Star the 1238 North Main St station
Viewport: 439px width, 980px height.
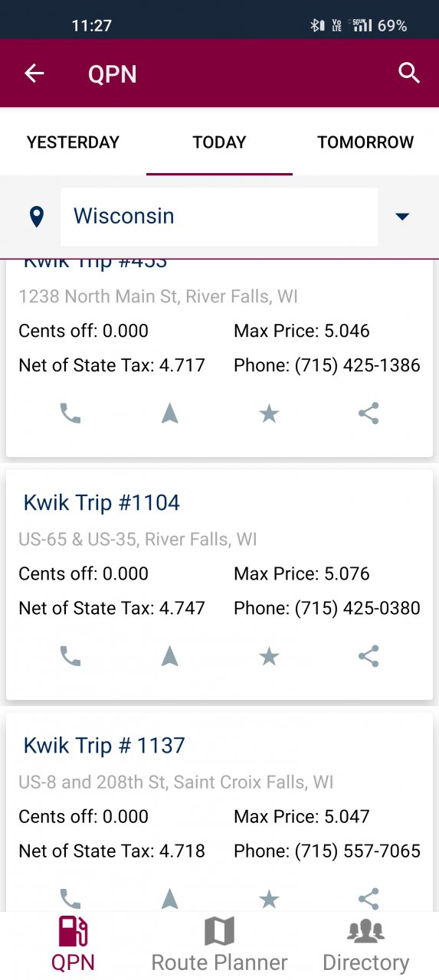269,413
